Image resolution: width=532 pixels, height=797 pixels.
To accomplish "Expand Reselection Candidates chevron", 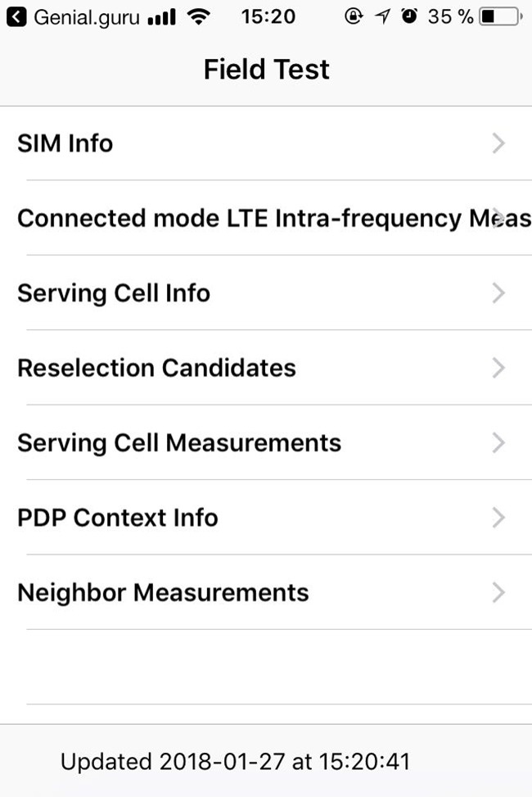I will (498, 368).
